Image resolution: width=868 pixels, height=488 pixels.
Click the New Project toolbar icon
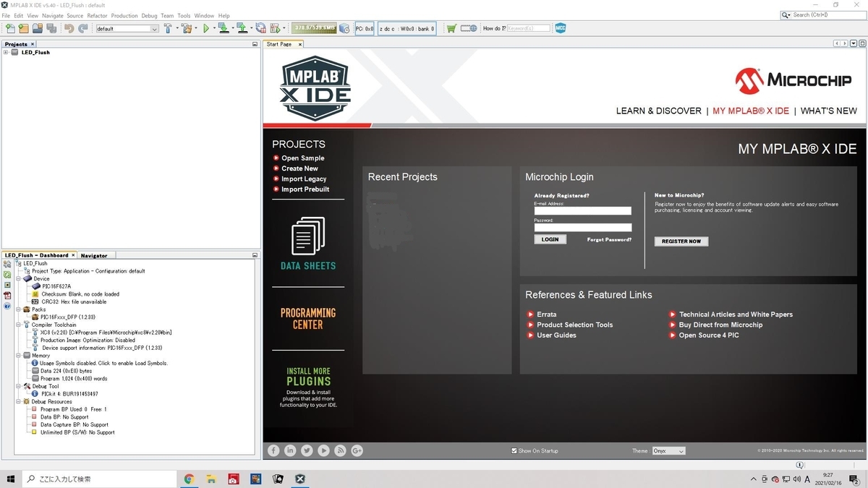23,28
